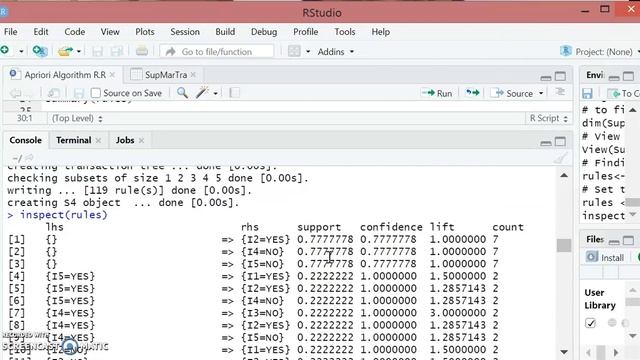Maximize the Console pane
Viewport: 640px width, 360px height.
pos(560,142)
